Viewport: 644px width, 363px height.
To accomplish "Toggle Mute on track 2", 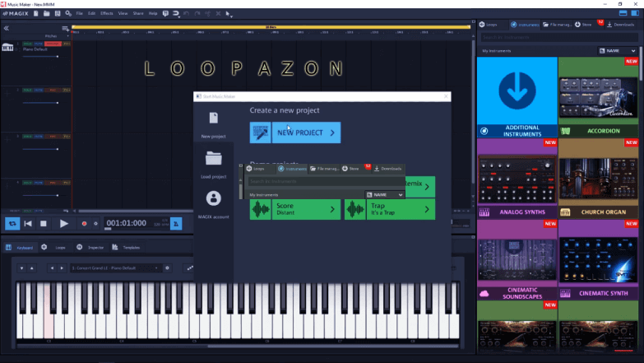I will click(x=38, y=90).
